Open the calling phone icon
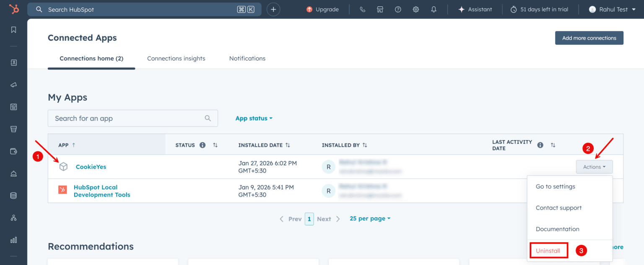This screenshot has height=265, width=644. (363, 9)
